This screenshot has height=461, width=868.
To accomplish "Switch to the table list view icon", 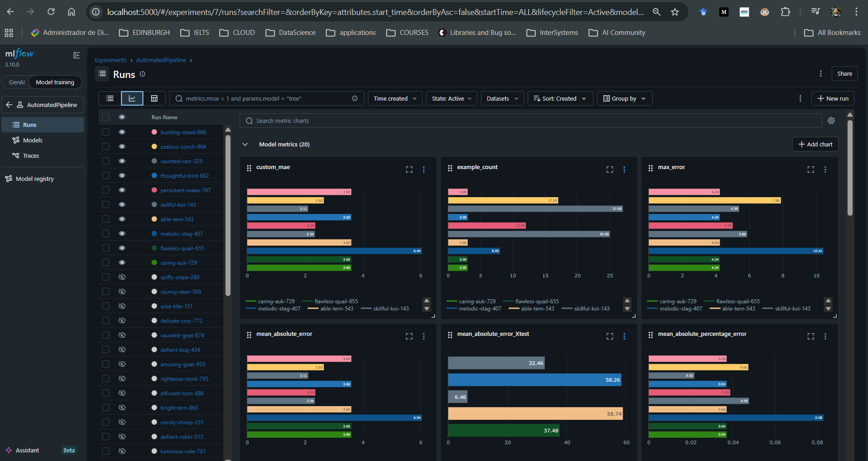I will tap(110, 98).
